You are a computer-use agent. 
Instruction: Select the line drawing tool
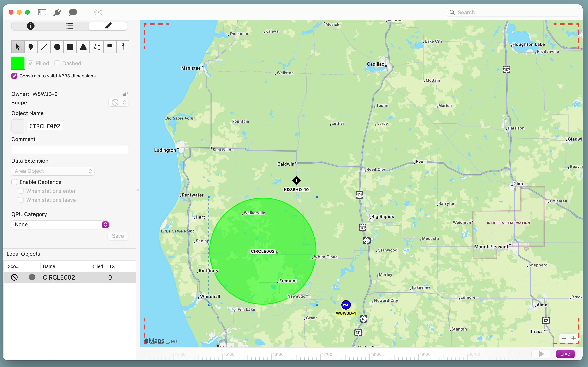click(x=44, y=47)
